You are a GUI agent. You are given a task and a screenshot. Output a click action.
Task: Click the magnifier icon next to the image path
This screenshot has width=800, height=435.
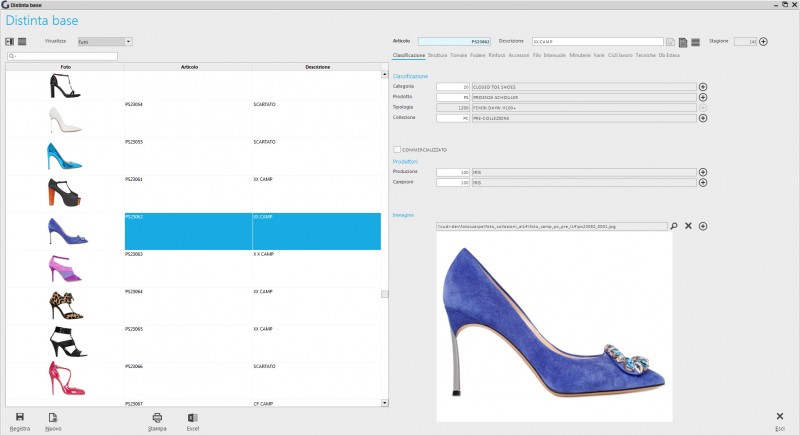pos(674,226)
